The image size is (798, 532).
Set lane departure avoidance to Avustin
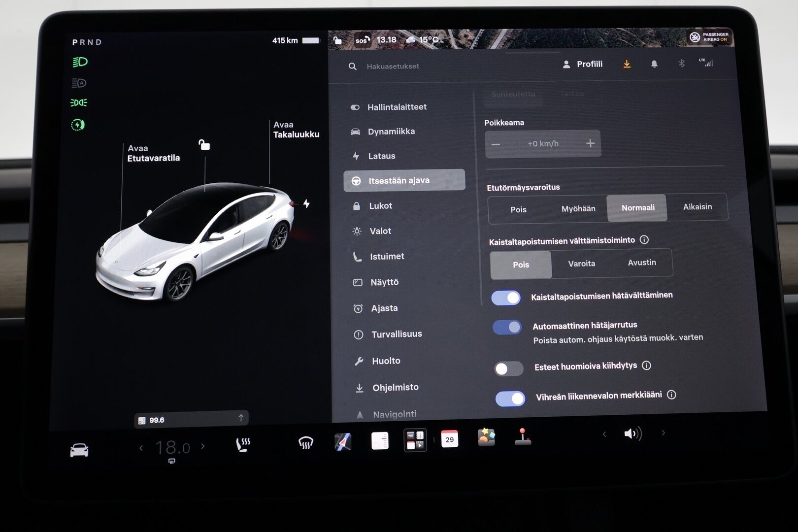(x=642, y=263)
